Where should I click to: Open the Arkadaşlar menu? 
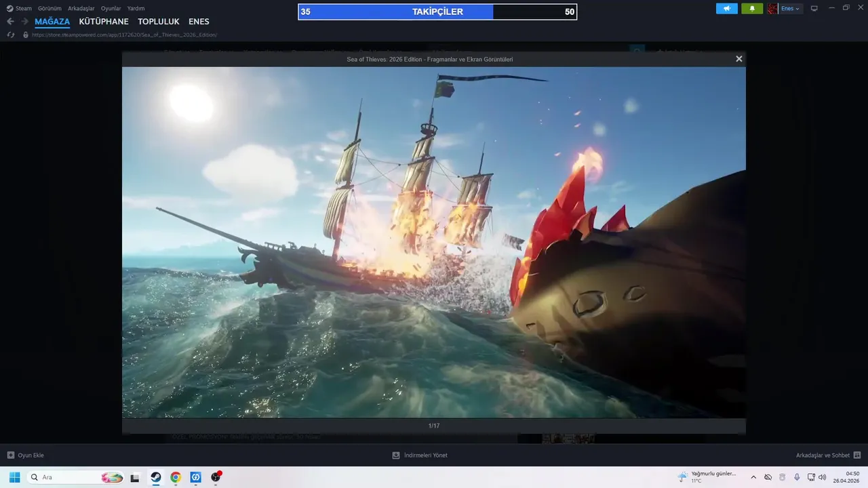pos(81,9)
